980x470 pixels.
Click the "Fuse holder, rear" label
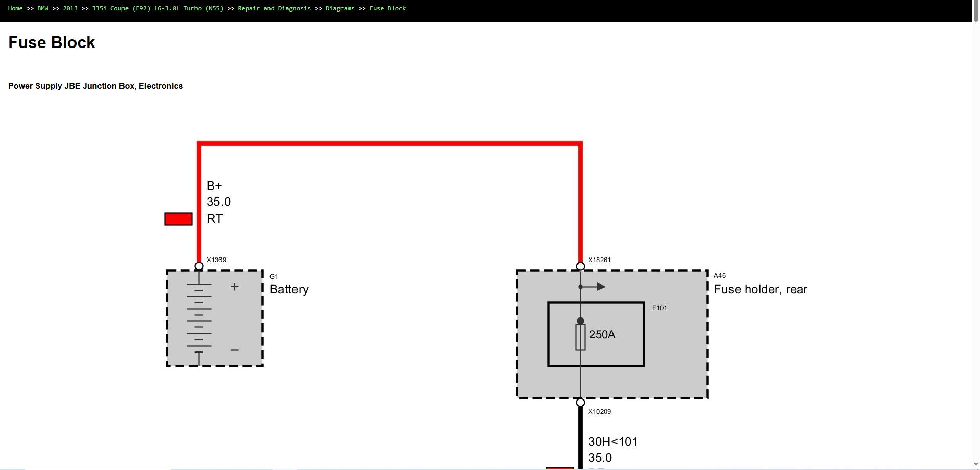(761, 289)
